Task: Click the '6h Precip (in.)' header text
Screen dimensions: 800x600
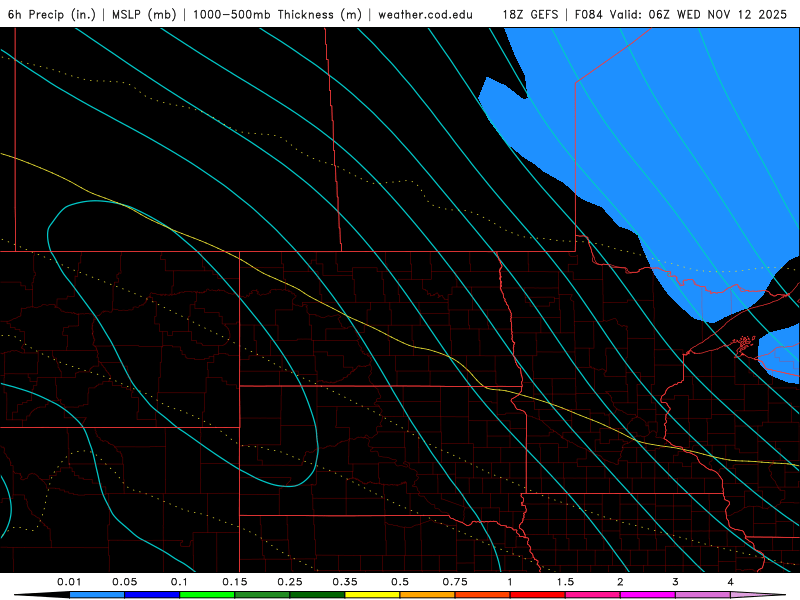Action: [x=52, y=14]
